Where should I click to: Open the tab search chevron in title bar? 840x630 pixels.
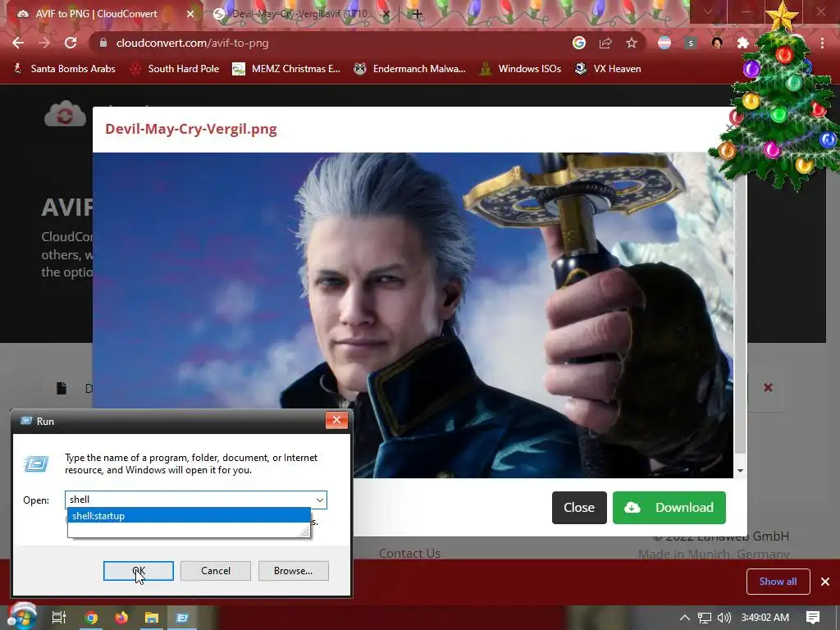click(x=708, y=11)
